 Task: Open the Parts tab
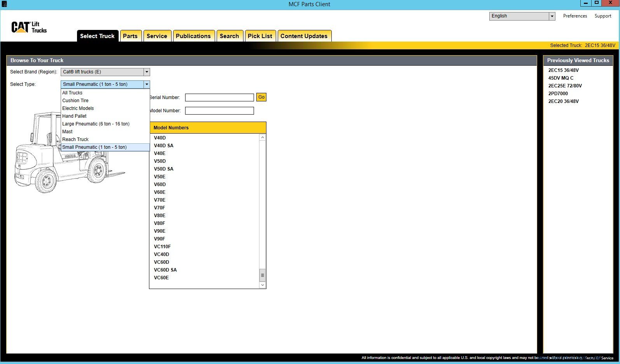coord(130,36)
